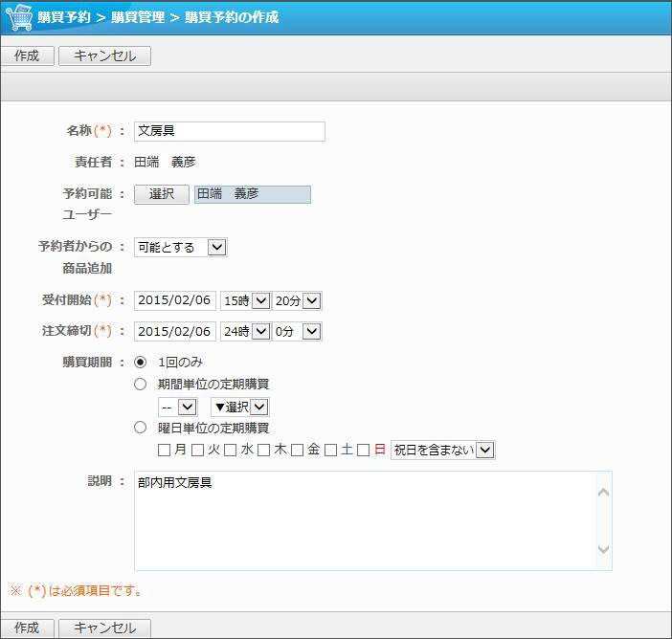This screenshot has height=639, width=672.
Task: Choose 期間単位の定期購買 radio option
Action: pos(141,384)
